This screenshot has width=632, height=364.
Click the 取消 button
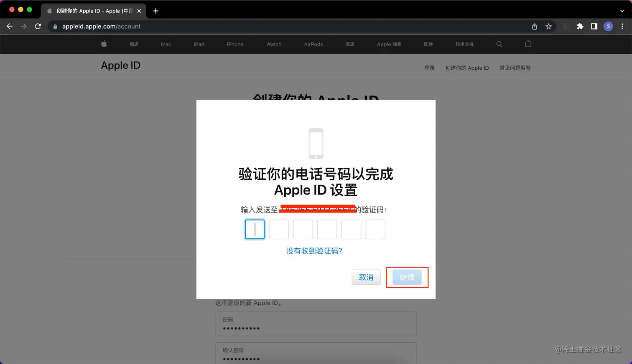[x=366, y=277]
